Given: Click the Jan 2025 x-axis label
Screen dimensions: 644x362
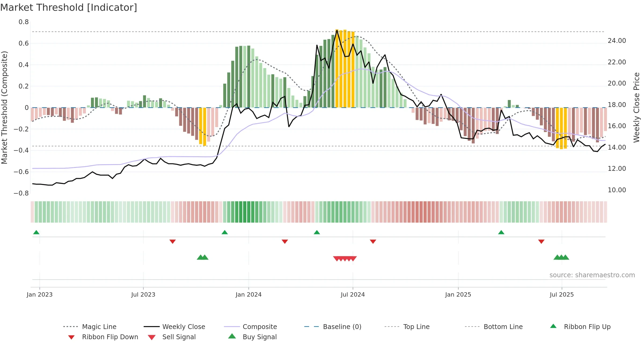Looking at the screenshot, I should click(458, 294).
